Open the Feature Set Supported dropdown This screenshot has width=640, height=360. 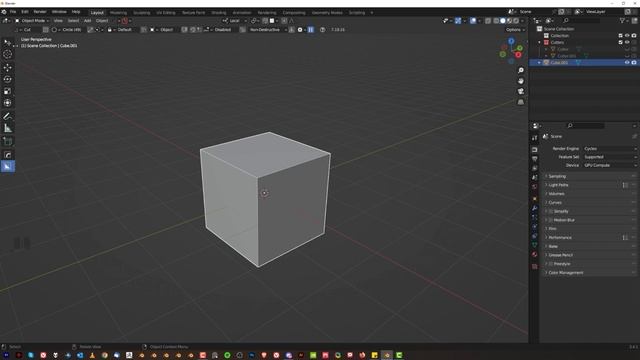coord(610,157)
